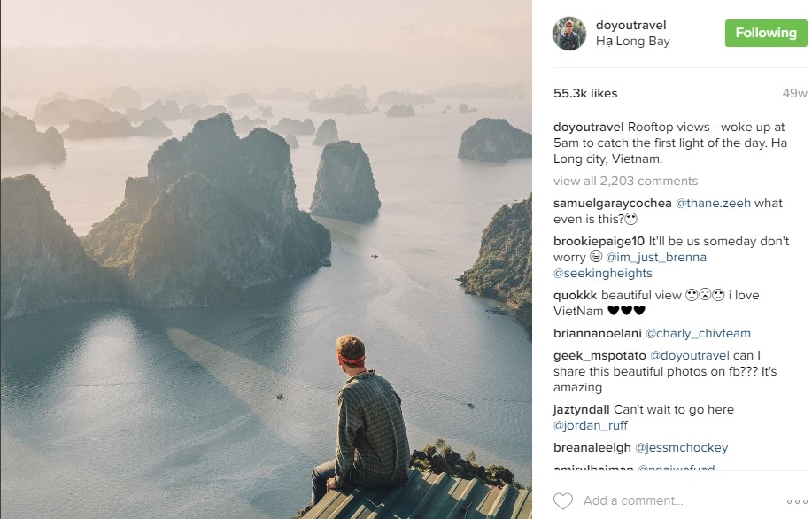
Task: Click the heart like icon
Action: tap(562, 500)
